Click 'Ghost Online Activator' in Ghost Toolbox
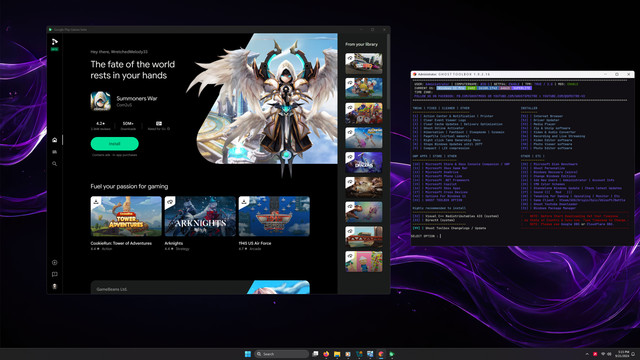 point(444,128)
